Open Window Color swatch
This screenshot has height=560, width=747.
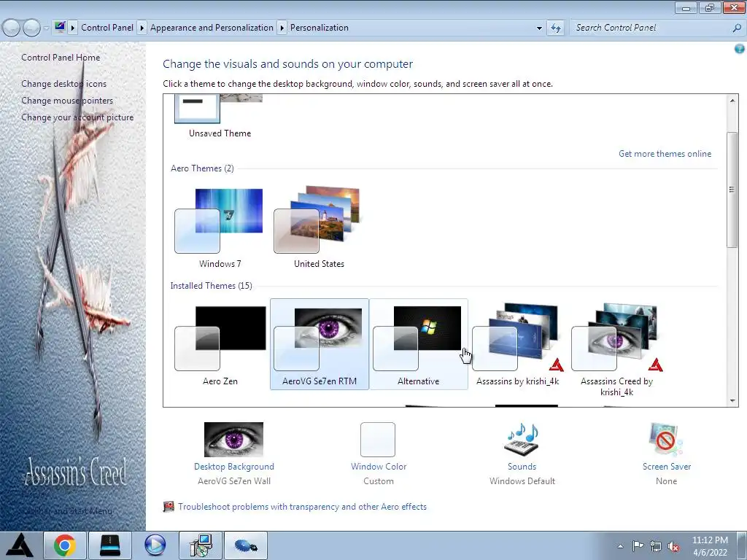click(378, 440)
